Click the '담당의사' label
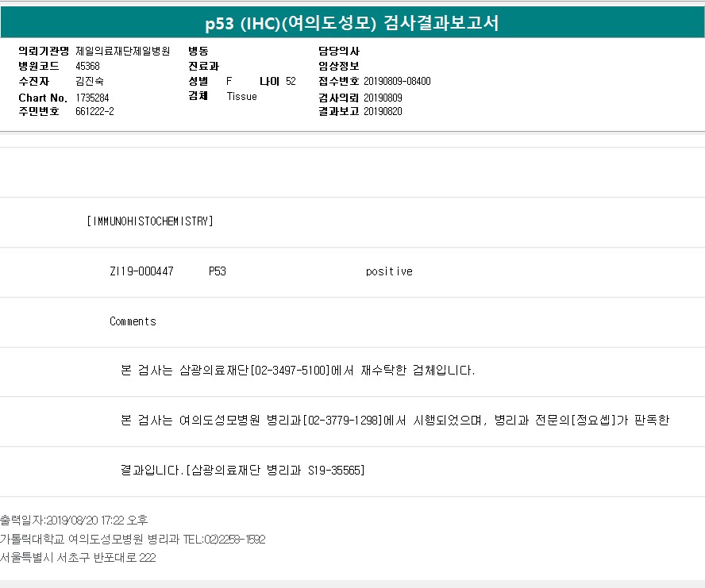 pyautogui.click(x=339, y=52)
